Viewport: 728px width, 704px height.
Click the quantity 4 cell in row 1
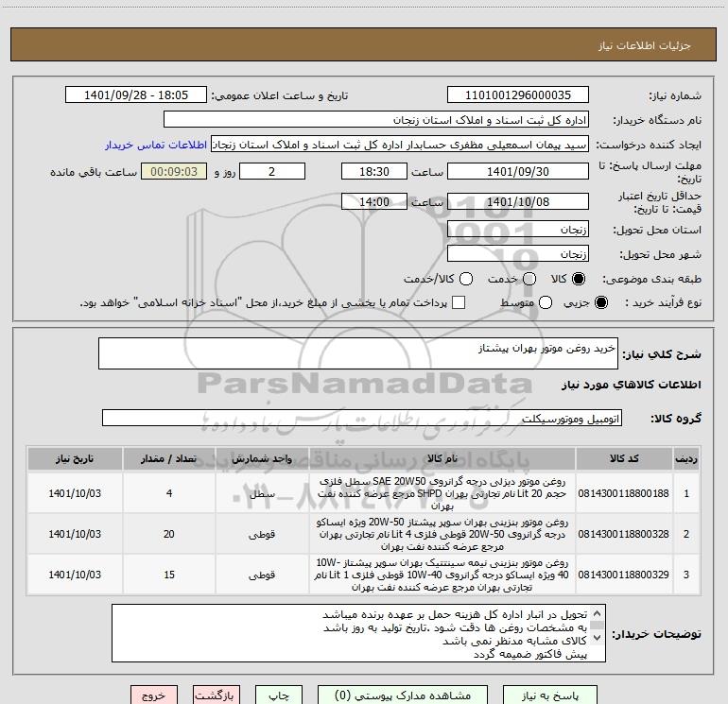(169, 493)
